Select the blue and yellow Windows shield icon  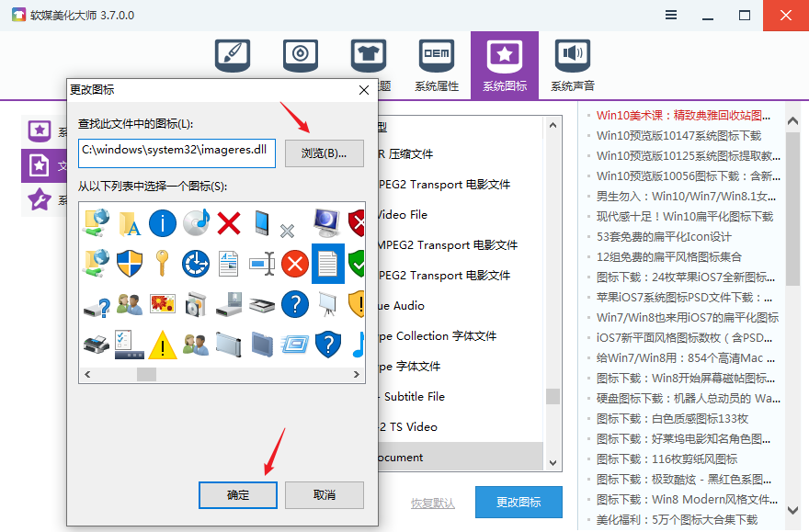[x=130, y=263]
